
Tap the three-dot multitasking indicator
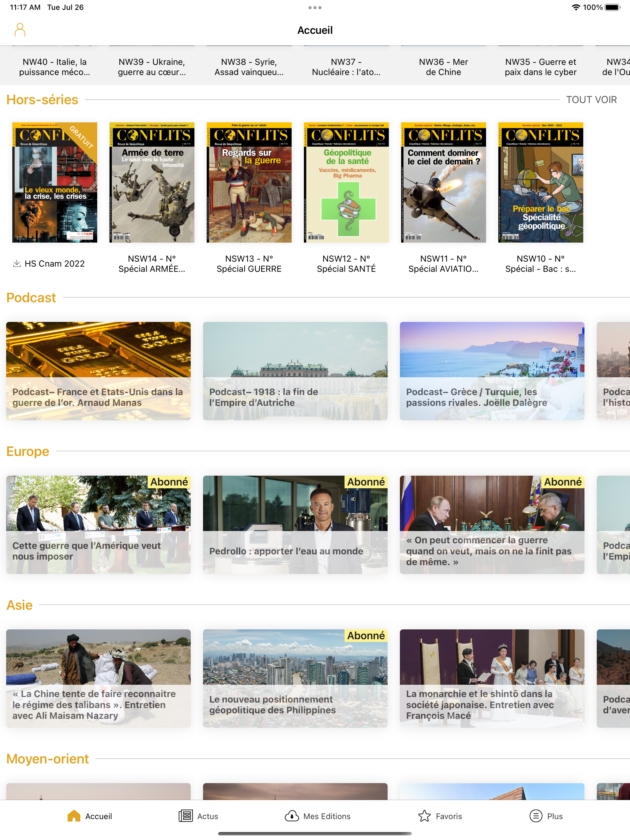315,8
